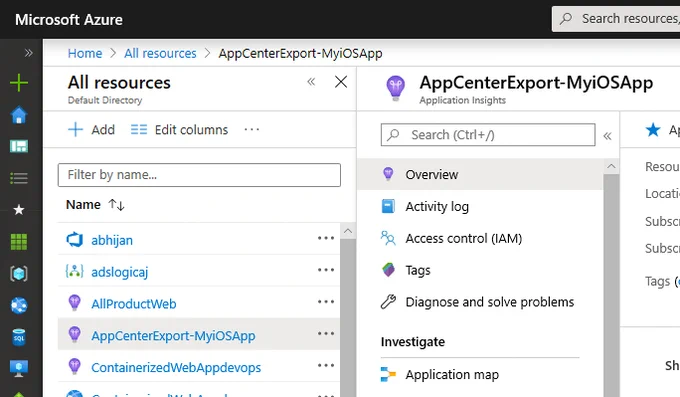Screen dimensions: 680x397
Task: Go to All resources in the breadcrumb
Action: (160, 53)
